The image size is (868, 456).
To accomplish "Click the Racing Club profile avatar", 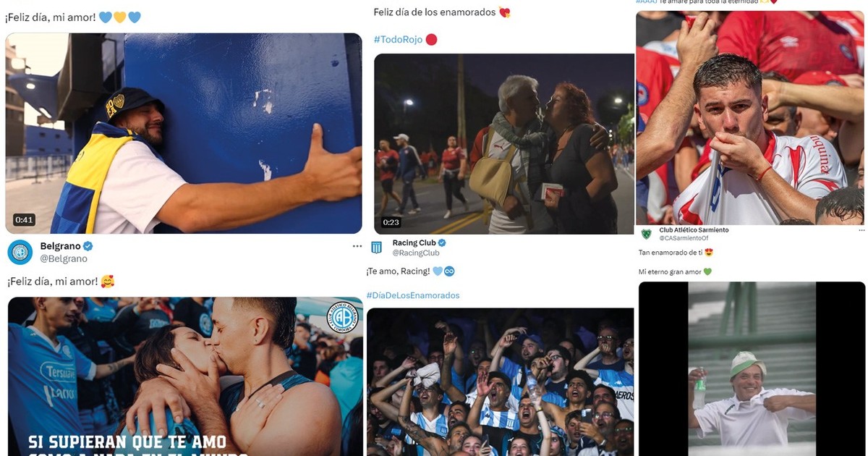I will (x=376, y=248).
